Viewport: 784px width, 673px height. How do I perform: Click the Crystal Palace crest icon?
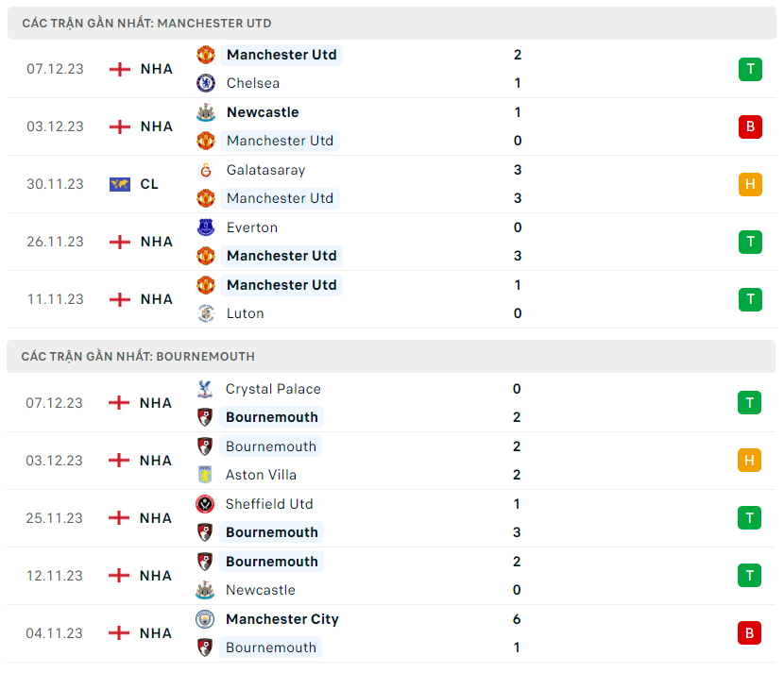pos(204,389)
